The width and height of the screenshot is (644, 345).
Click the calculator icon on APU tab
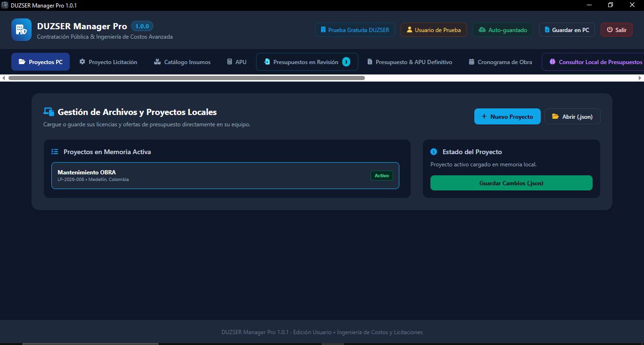[x=230, y=62]
